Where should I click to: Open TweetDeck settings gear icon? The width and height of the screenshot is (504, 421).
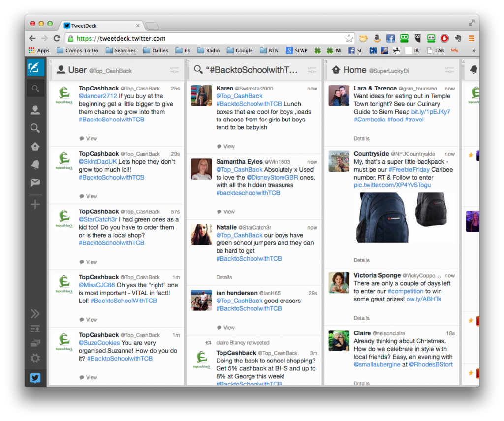coord(35,358)
